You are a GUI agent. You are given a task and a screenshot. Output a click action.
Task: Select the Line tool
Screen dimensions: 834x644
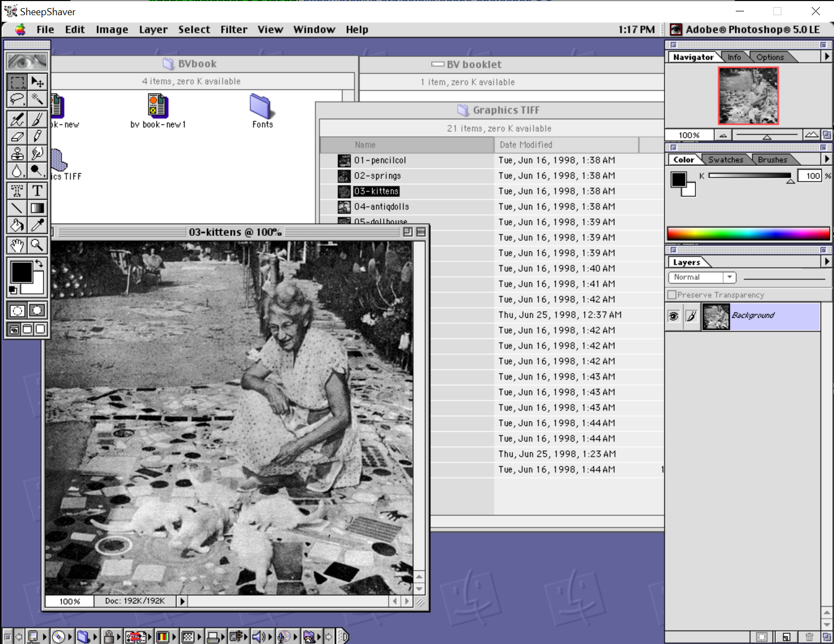[x=17, y=208]
